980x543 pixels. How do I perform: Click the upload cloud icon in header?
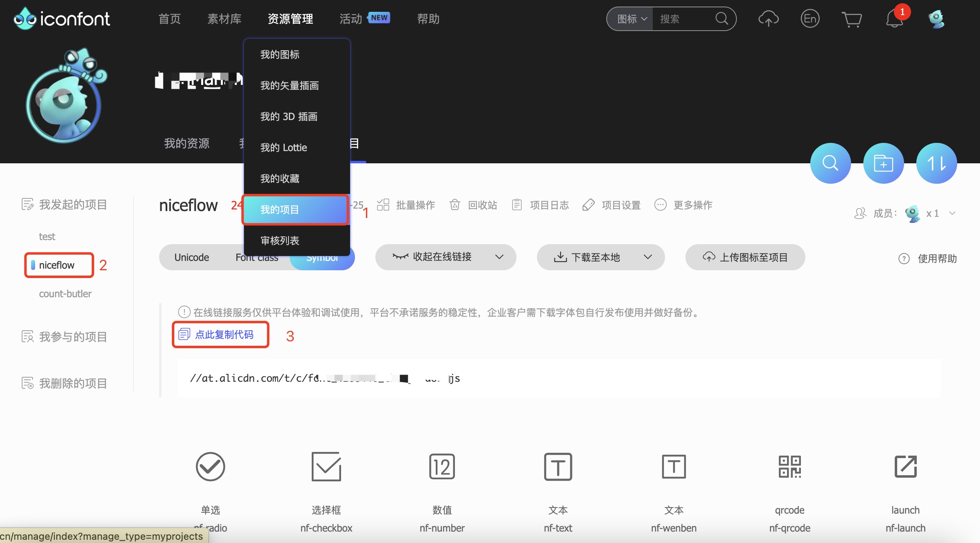pyautogui.click(x=768, y=19)
